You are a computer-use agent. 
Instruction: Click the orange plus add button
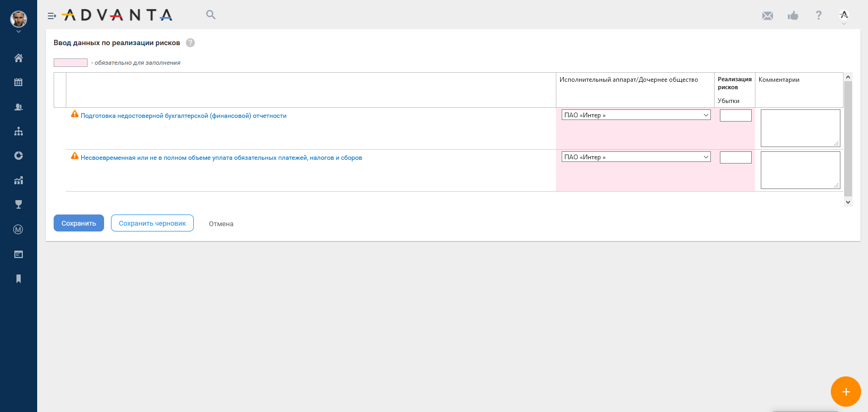[845, 392]
